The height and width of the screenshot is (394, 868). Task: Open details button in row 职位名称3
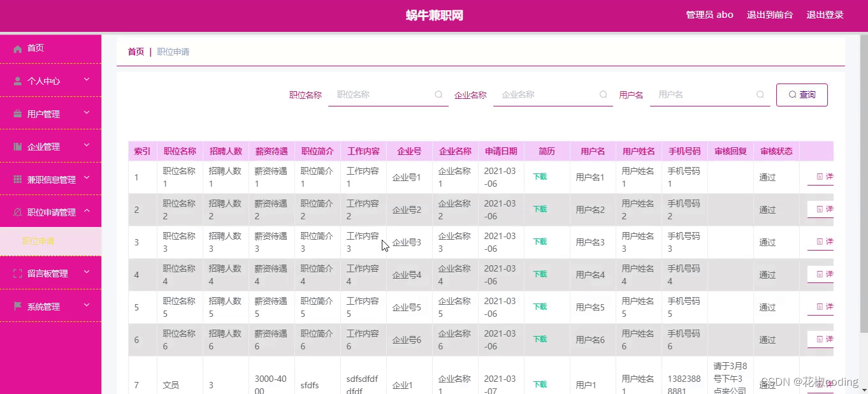click(x=821, y=242)
